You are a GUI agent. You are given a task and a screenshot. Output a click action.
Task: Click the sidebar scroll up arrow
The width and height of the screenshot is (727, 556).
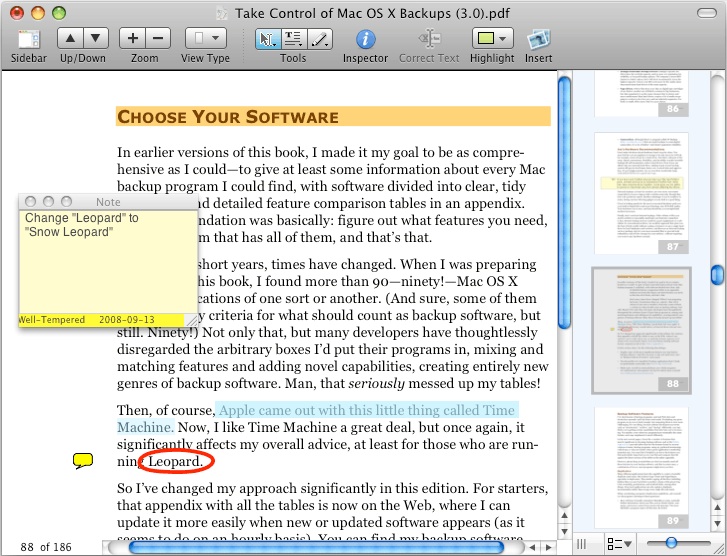(717, 507)
